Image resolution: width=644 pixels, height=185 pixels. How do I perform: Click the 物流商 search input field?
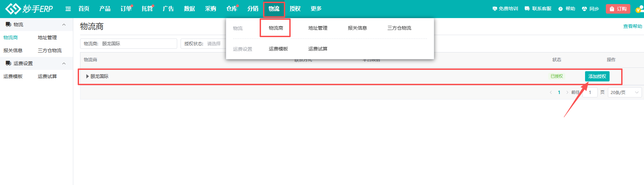point(128,44)
